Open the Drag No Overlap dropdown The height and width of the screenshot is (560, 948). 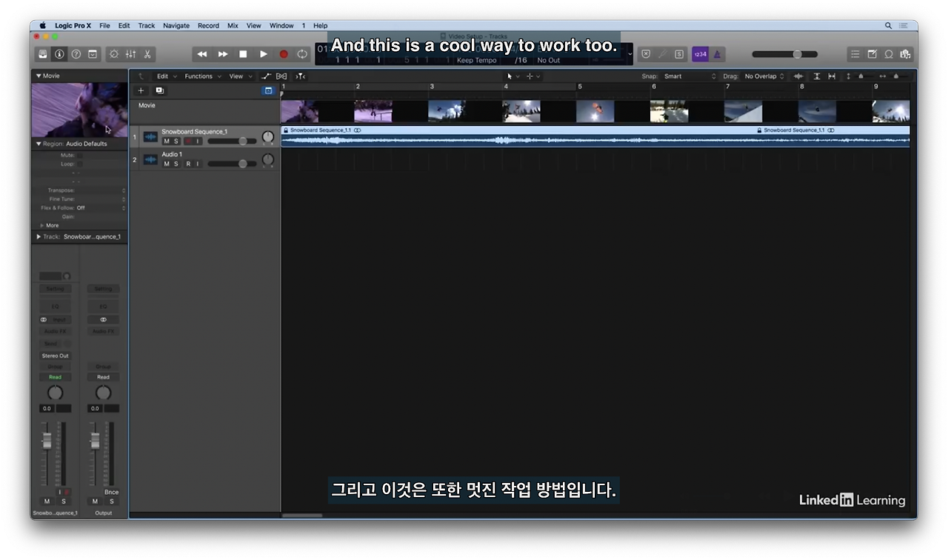coord(764,76)
